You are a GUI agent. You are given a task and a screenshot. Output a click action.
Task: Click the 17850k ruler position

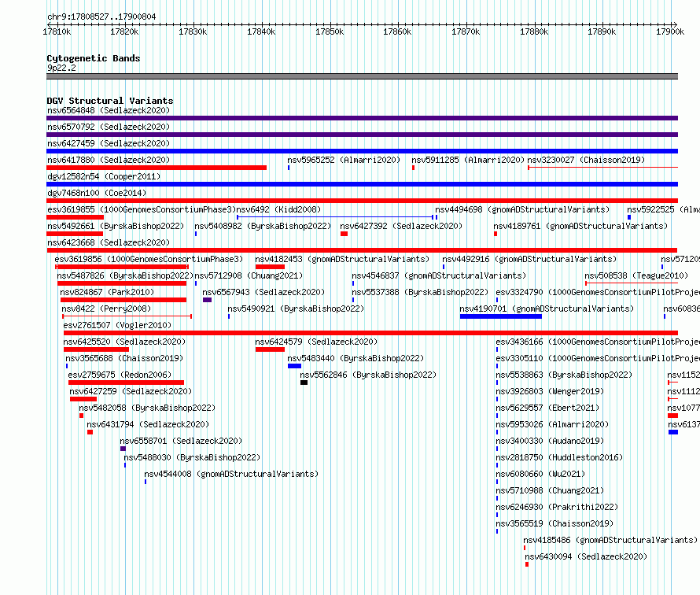[x=330, y=31]
